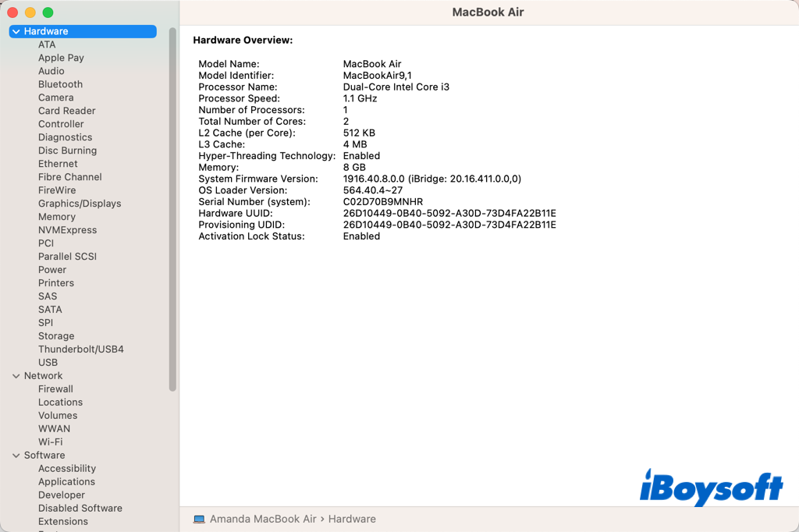Viewport: 799px width, 532px height.
Task: Select the Software category label
Action: click(x=44, y=456)
